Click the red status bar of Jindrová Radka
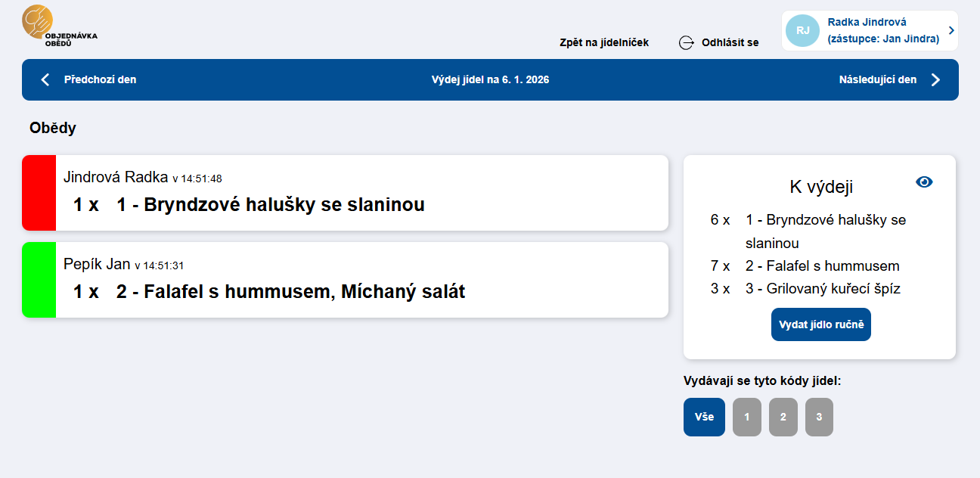The width and height of the screenshot is (980, 478). [39, 193]
